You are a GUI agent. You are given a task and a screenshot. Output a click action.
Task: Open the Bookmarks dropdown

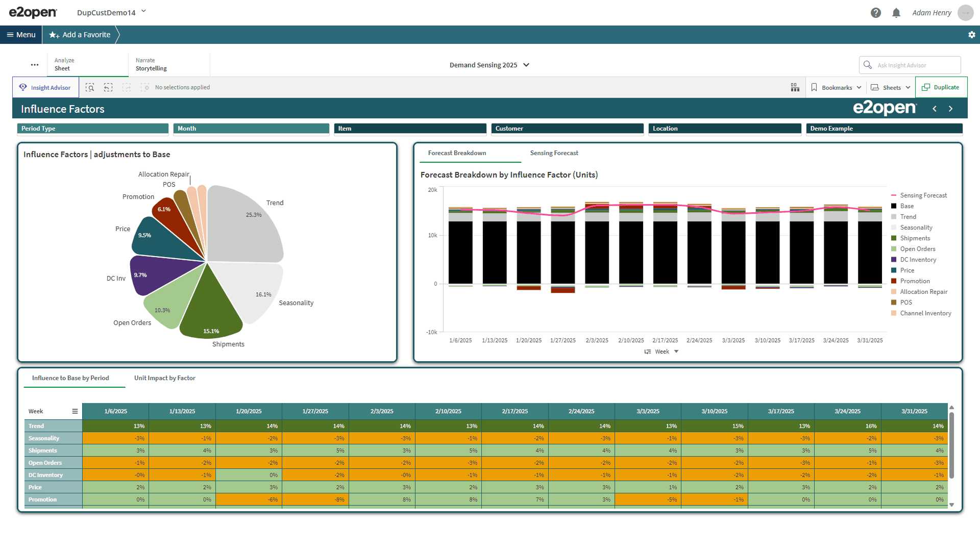tap(836, 88)
